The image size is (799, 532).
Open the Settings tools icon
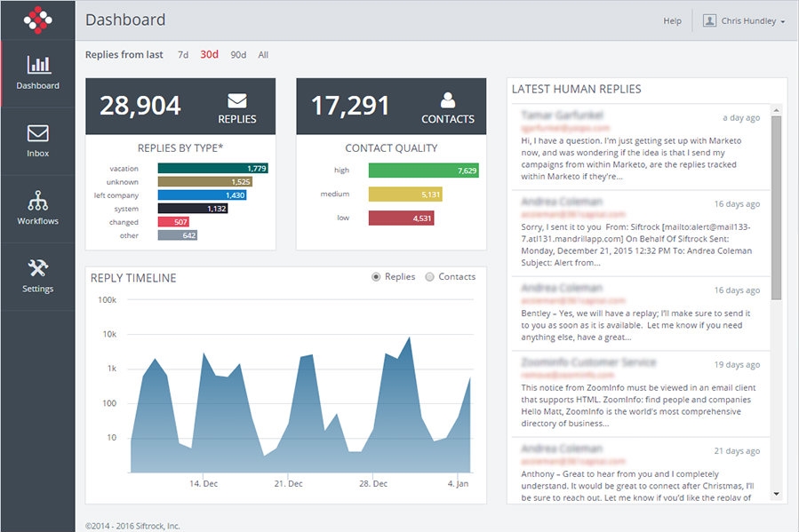click(37, 268)
